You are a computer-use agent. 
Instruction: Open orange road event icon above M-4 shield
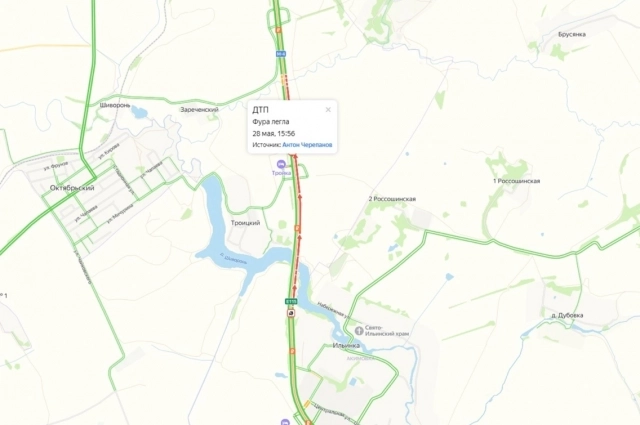[278, 29]
